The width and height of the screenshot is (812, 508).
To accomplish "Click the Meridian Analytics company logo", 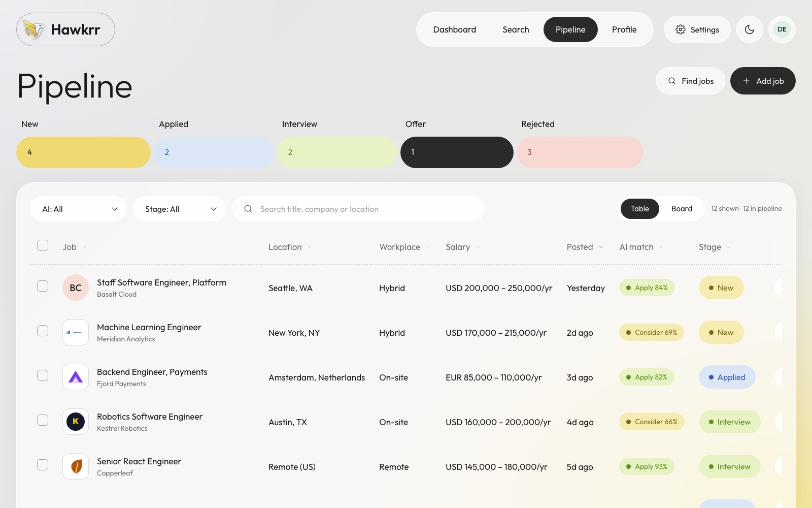I will click(76, 332).
